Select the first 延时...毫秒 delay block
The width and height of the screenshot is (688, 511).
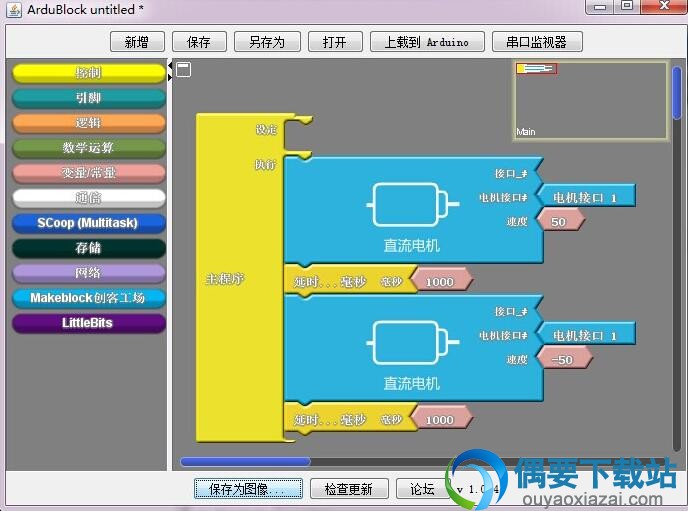(x=349, y=281)
